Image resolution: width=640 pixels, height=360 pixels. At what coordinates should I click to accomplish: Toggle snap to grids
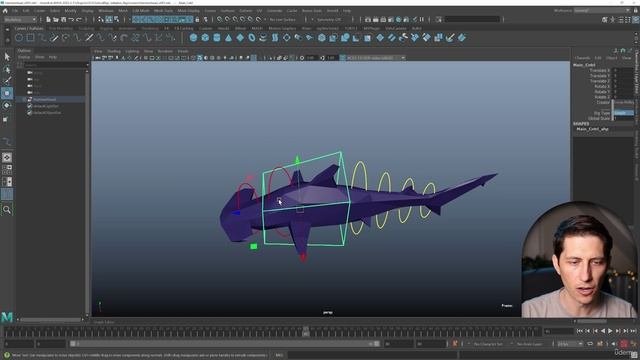tap(220, 19)
